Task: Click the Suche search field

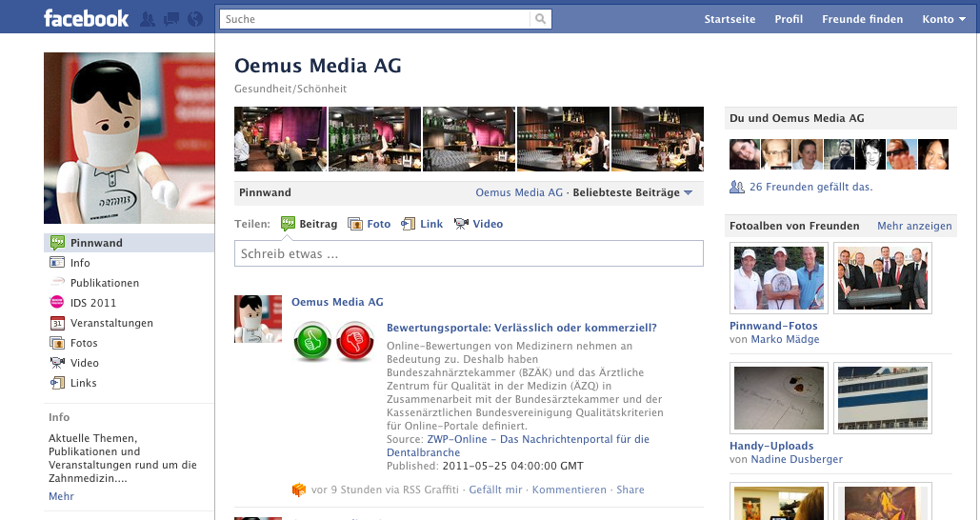Action: (x=375, y=19)
